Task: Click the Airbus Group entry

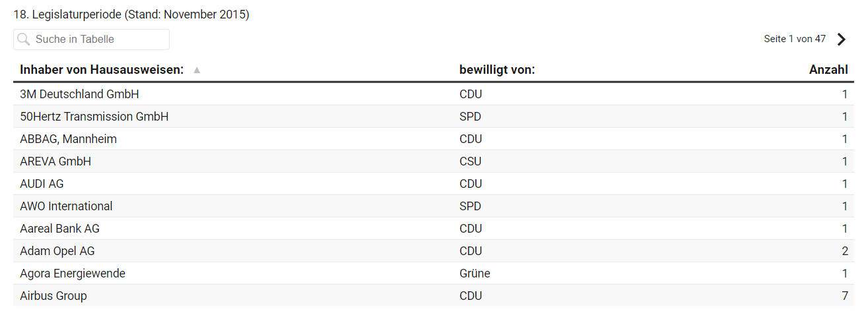Action: click(53, 296)
